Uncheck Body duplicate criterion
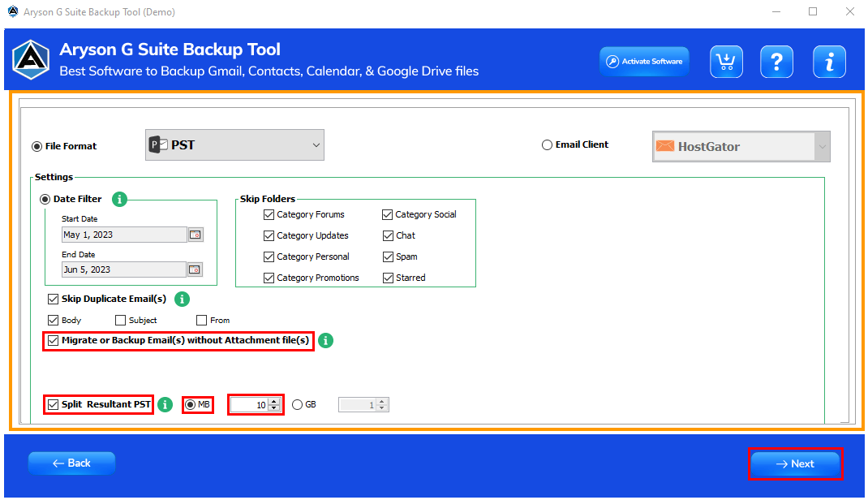The width and height of the screenshot is (868, 500). [54, 320]
